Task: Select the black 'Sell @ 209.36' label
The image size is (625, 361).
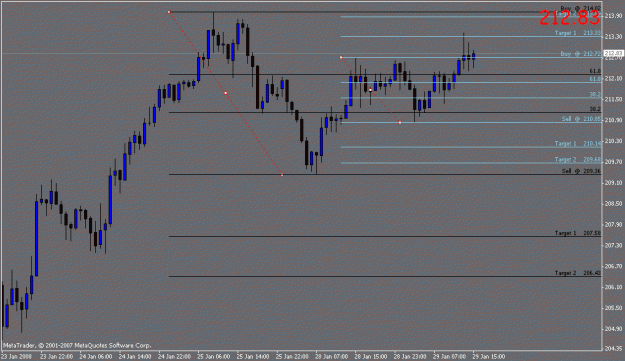Action: (581, 171)
